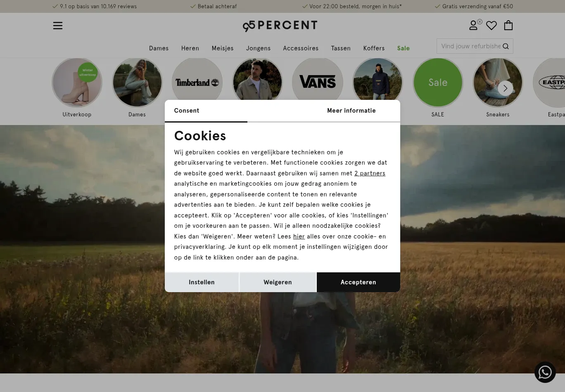The width and height of the screenshot is (565, 392).
Task: Open WhatsApp chat bubble
Action: tap(545, 372)
